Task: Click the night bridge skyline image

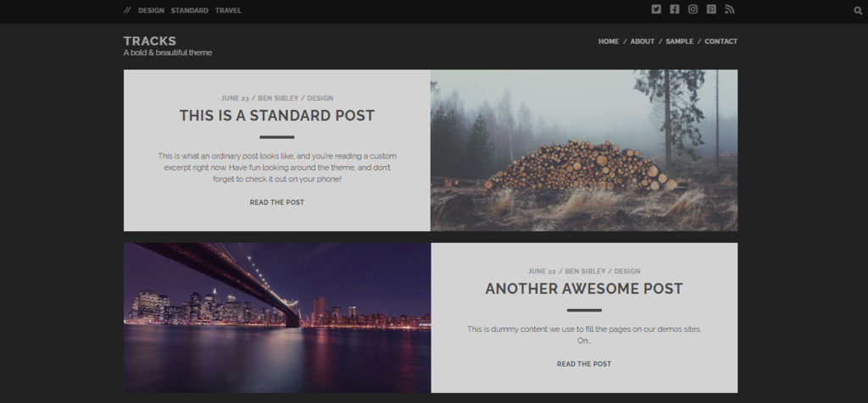Action: tap(277, 317)
